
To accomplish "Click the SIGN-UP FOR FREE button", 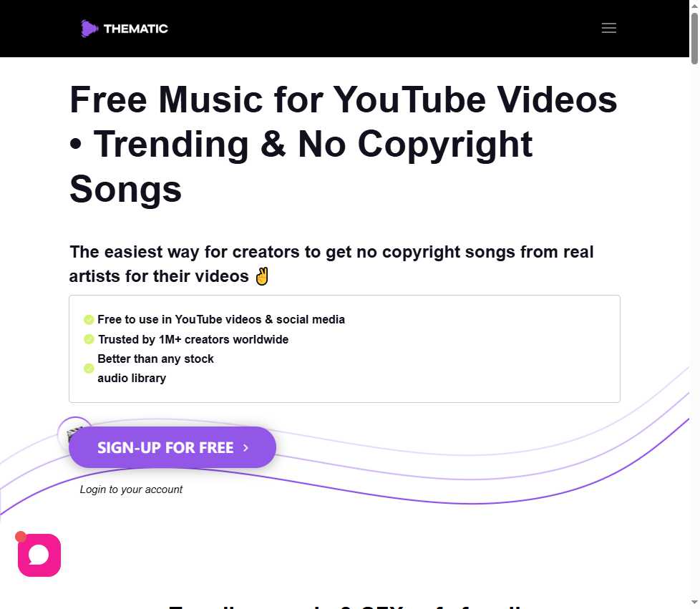I will 172,447.
